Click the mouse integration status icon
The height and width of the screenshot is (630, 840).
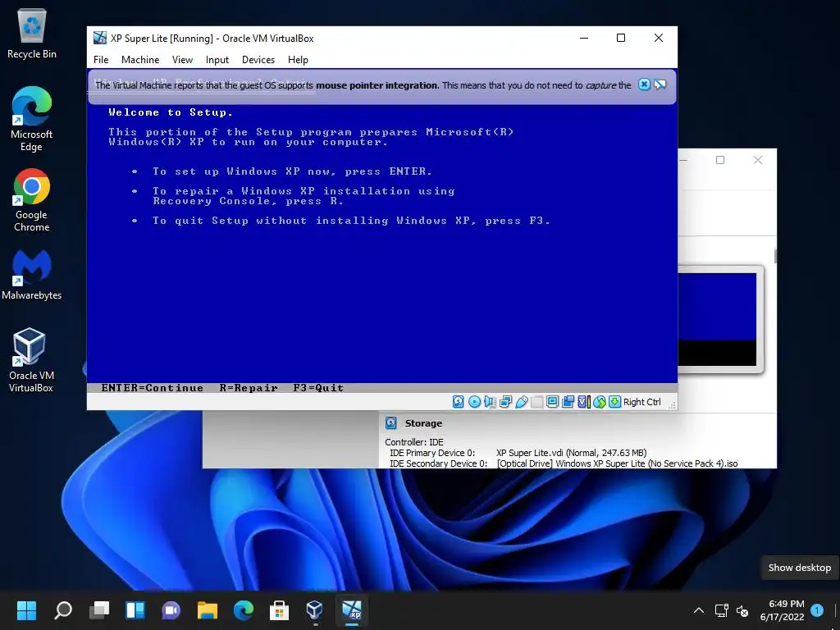(x=600, y=402)
